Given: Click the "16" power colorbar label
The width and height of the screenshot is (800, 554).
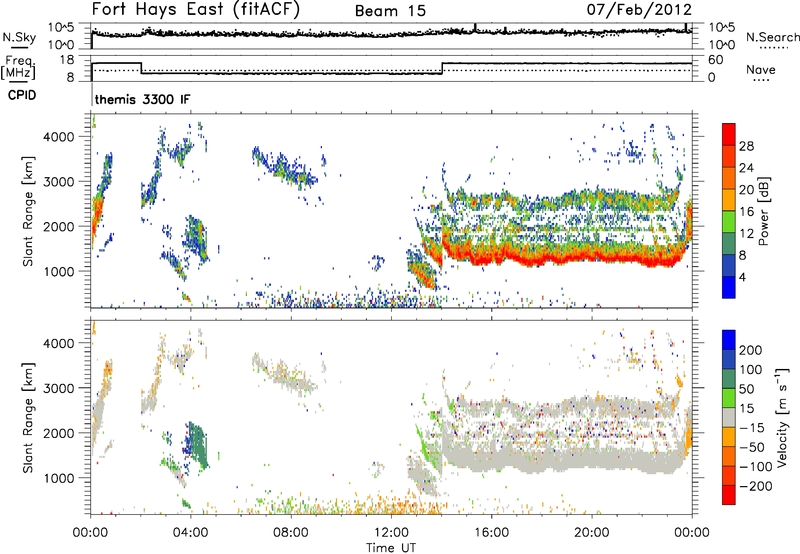Looking at the screenshot, I should 746,212.
